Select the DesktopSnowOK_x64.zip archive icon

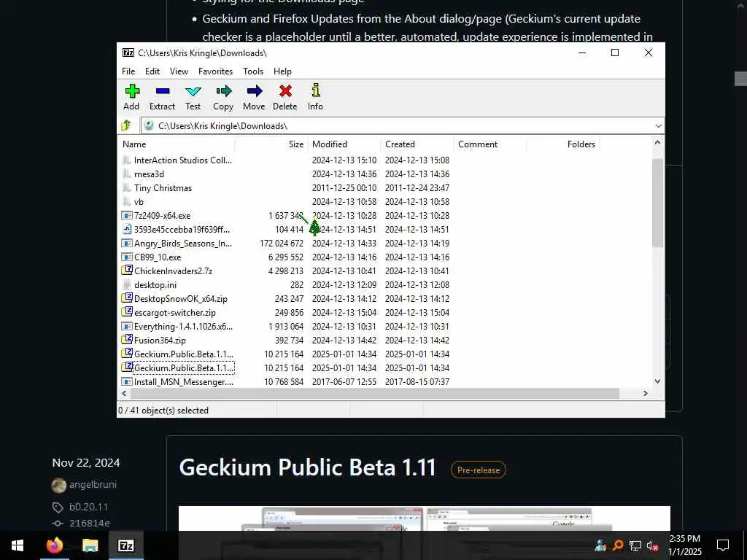126,298
